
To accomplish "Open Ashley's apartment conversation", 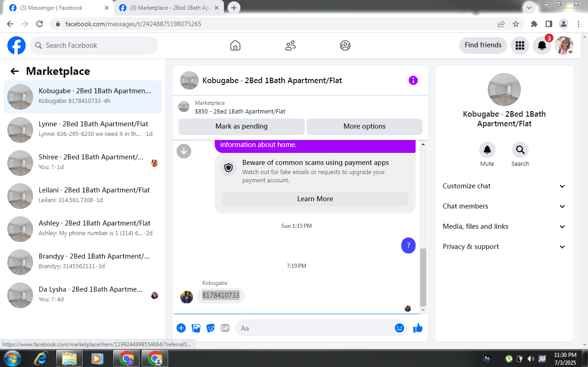I will pos(83,229).
